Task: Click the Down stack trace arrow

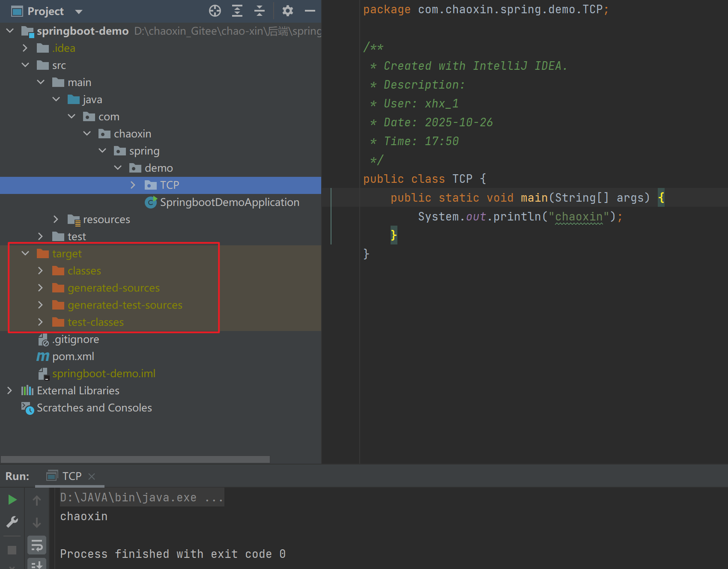Action: pos(37,522)
